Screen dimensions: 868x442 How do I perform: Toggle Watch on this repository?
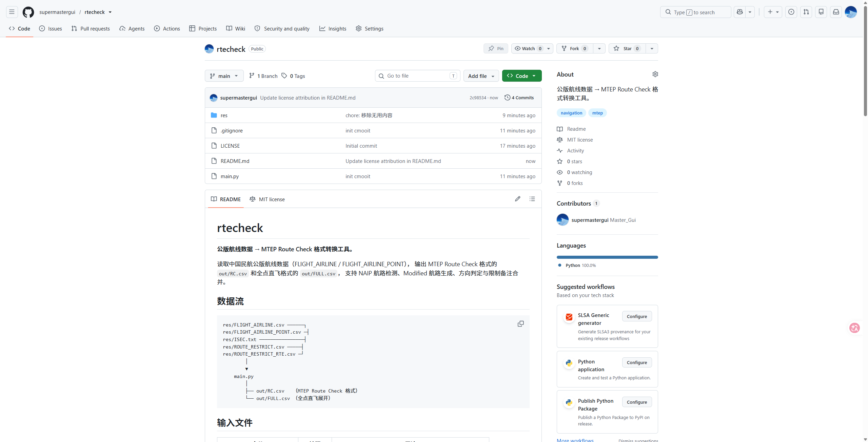[x=529, y=48]
